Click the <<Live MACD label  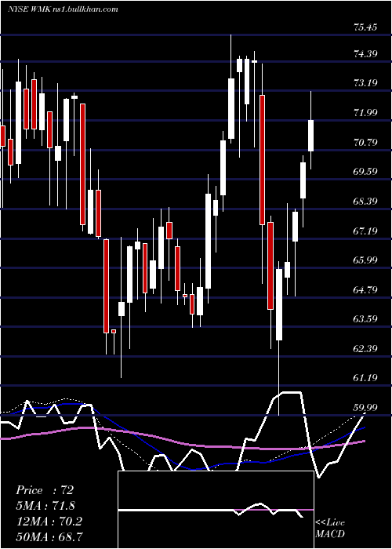point(330,528)
